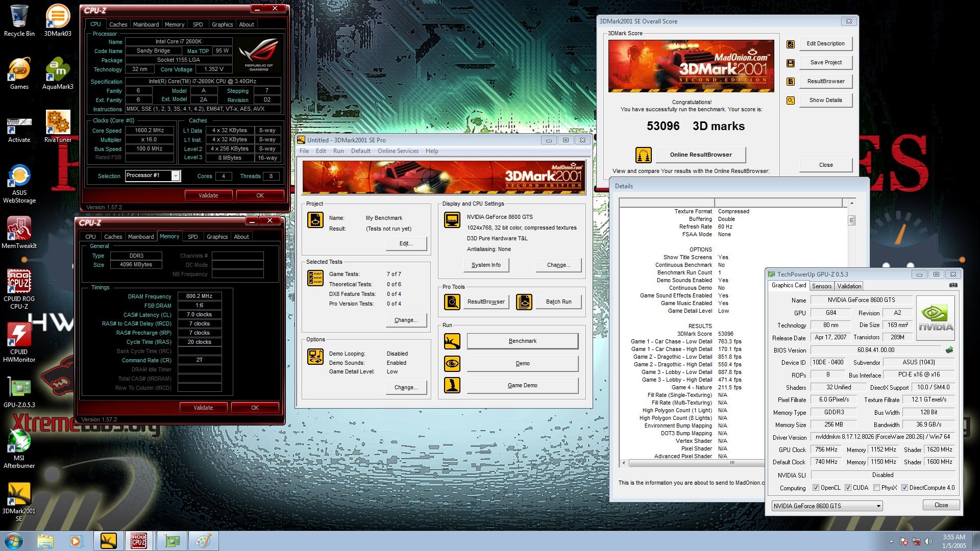This screenshot has width=980, height=551.
Task: Toggle the OpenCL checkbox in GPU-Z
Action: click(816, 488)
